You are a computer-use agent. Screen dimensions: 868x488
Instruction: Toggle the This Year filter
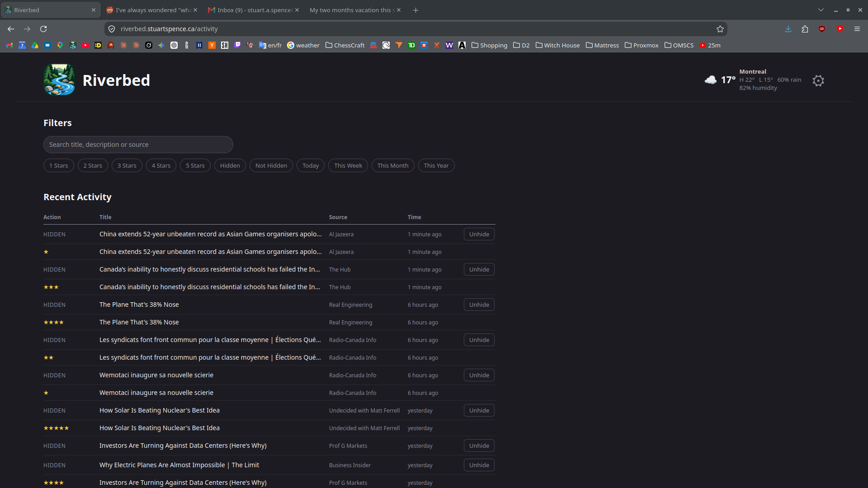click(x=436, y=165)
